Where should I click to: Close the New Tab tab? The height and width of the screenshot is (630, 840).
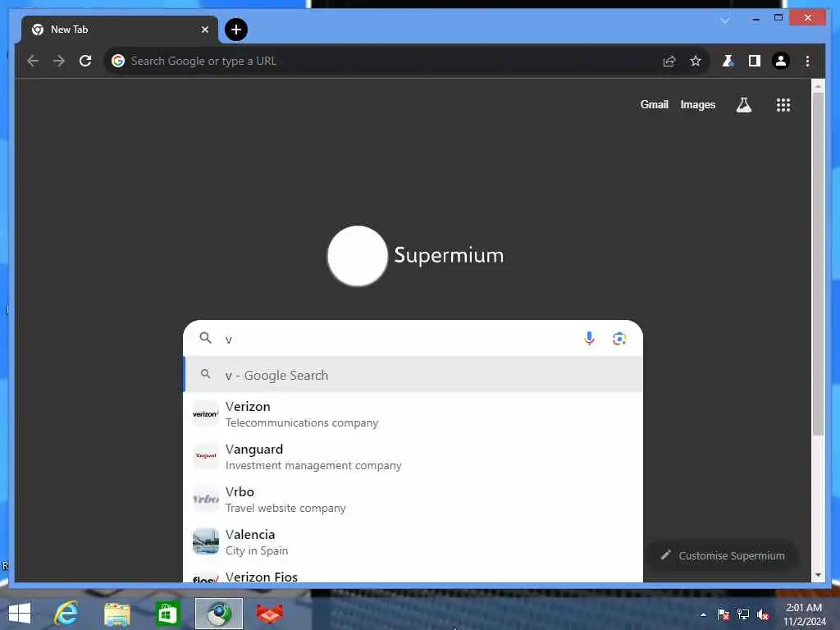point(204,30)
